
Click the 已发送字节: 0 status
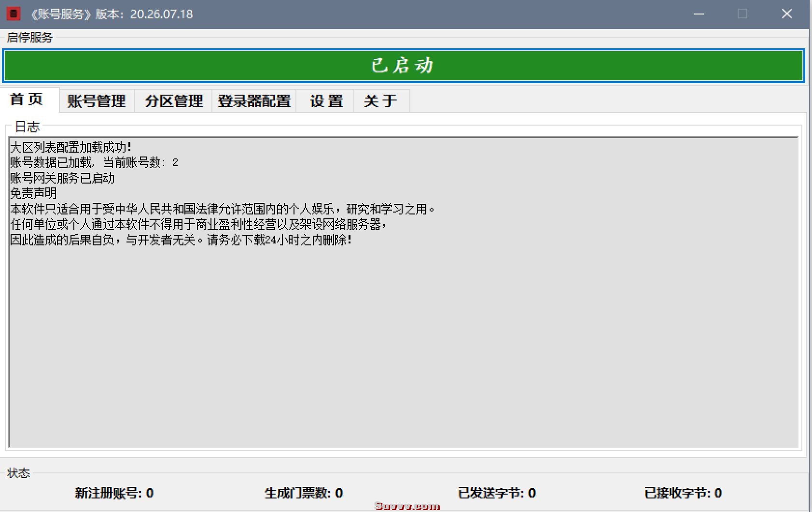pyautogui.click(x=497, y=493)
